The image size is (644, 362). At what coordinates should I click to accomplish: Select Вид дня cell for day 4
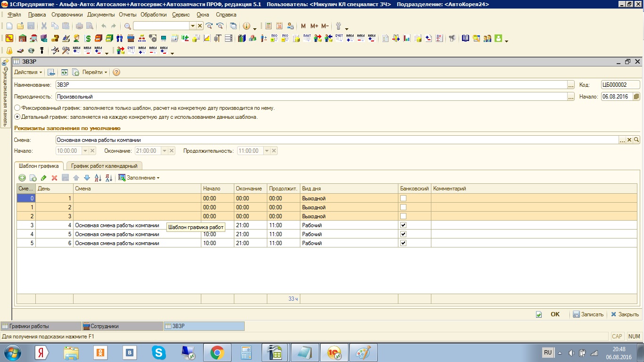pyautogui.click(x=349, y=225)
